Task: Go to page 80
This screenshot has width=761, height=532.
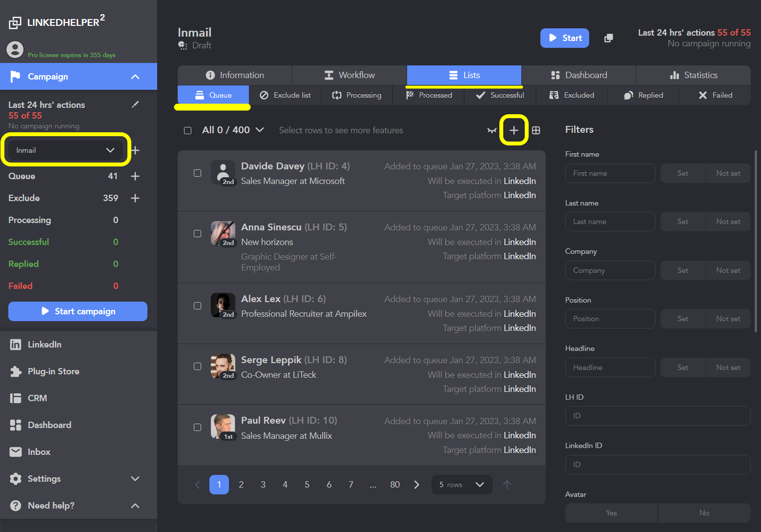Action: [395, 485]
